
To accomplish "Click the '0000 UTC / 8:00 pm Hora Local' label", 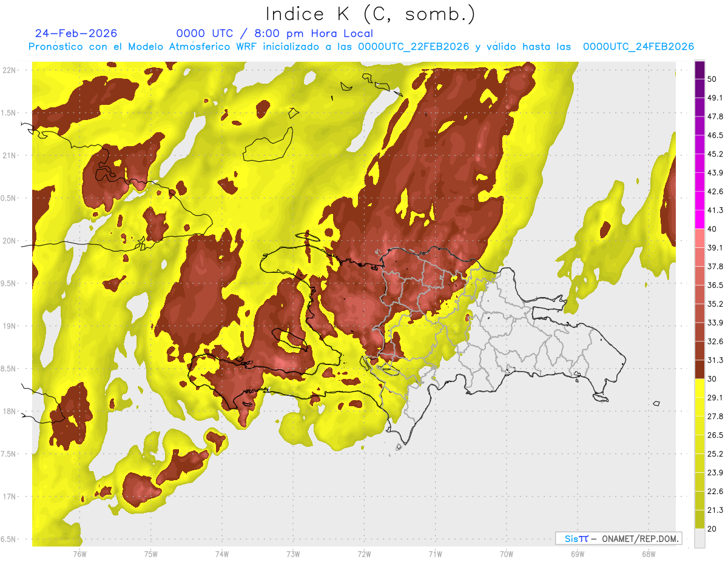I will (275, 33).
